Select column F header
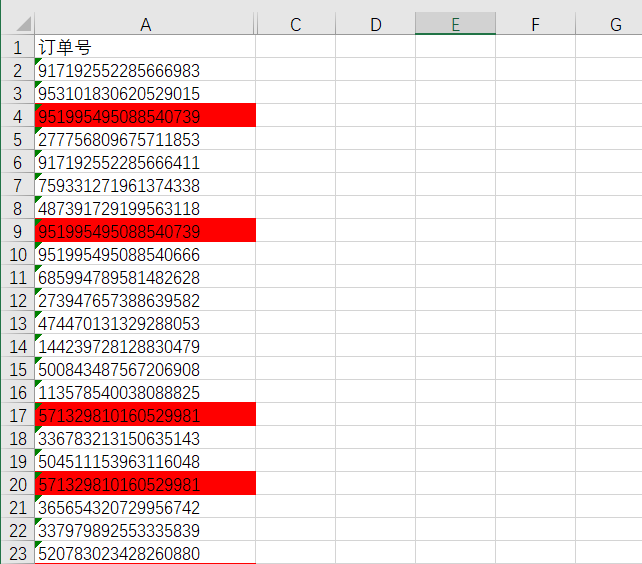Screen dimensions: 642x564 (x=535, y=25)
